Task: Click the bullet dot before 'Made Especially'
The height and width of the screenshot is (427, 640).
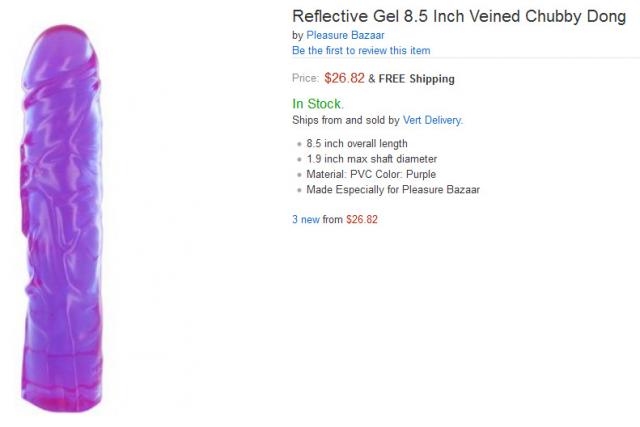Action: coord(299,190)
